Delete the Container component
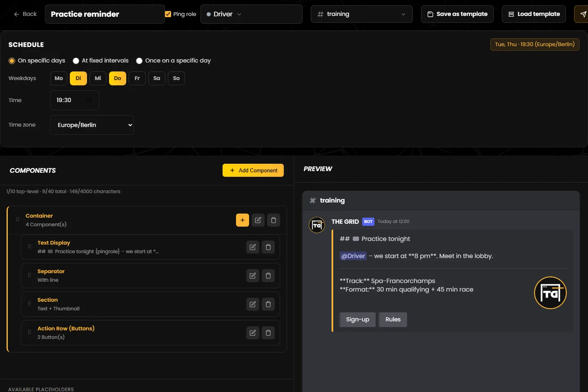This screenshot has width=588, height=392. [x=274, y=220]
